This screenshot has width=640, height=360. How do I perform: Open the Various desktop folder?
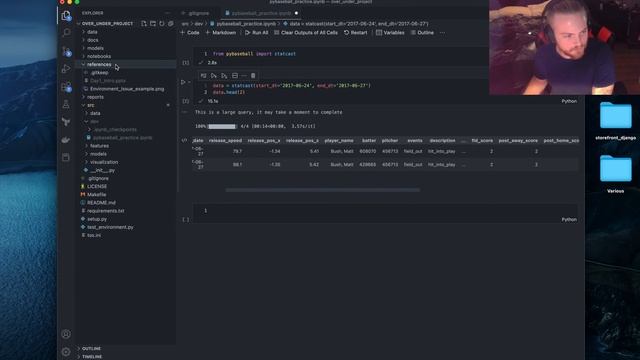point(616,174)
